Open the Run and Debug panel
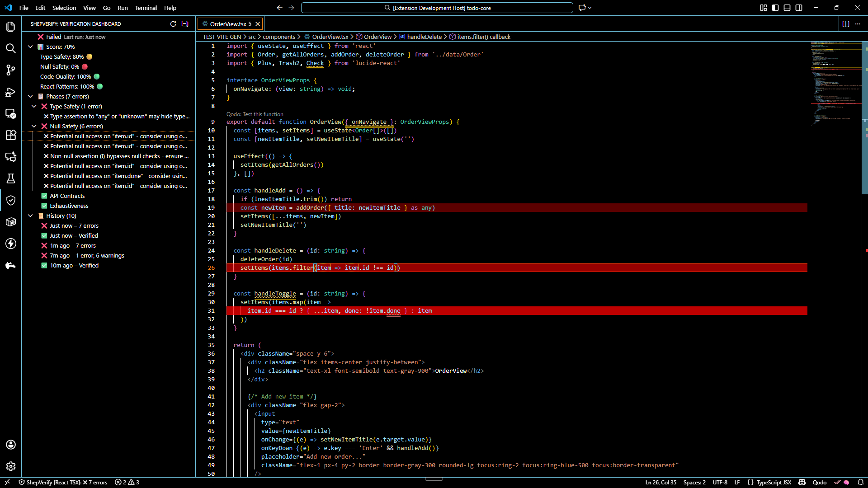The width and height of the screenshot is (868, 488). click(x=11, y=92)
